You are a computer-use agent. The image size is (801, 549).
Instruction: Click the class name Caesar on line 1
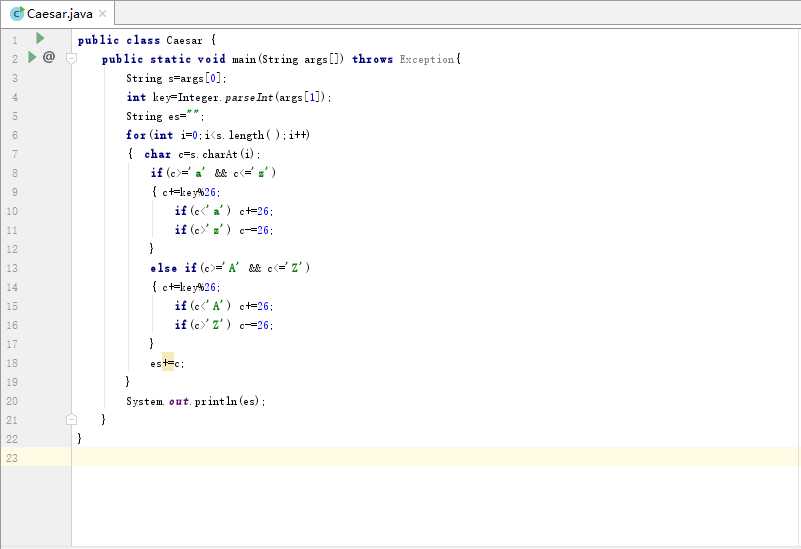tap(185, 40)
